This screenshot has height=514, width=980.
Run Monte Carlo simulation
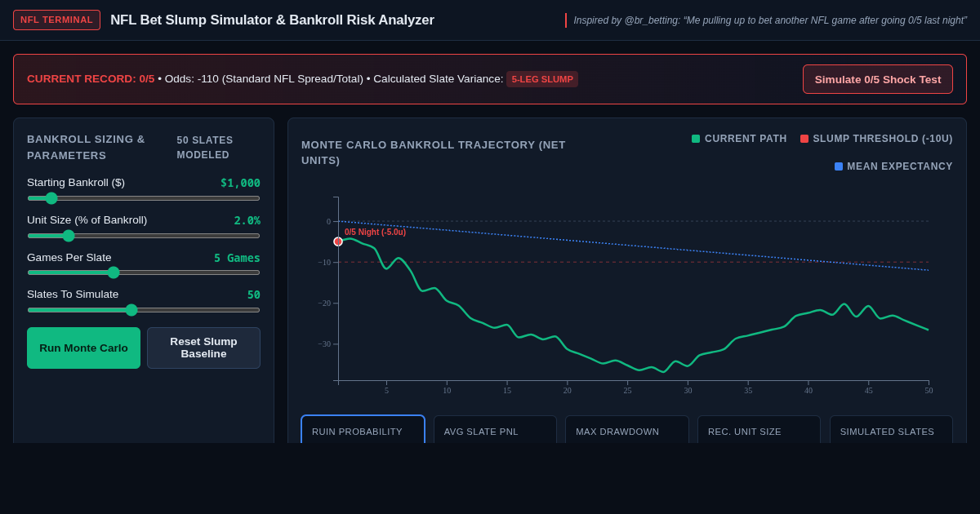(83, 348)
